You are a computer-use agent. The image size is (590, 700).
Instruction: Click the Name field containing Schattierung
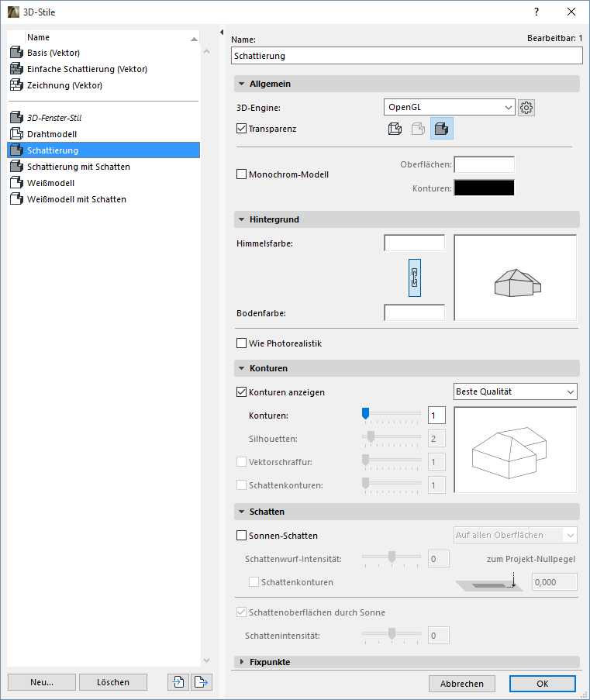pyautogui.click(x=407, y=56)
